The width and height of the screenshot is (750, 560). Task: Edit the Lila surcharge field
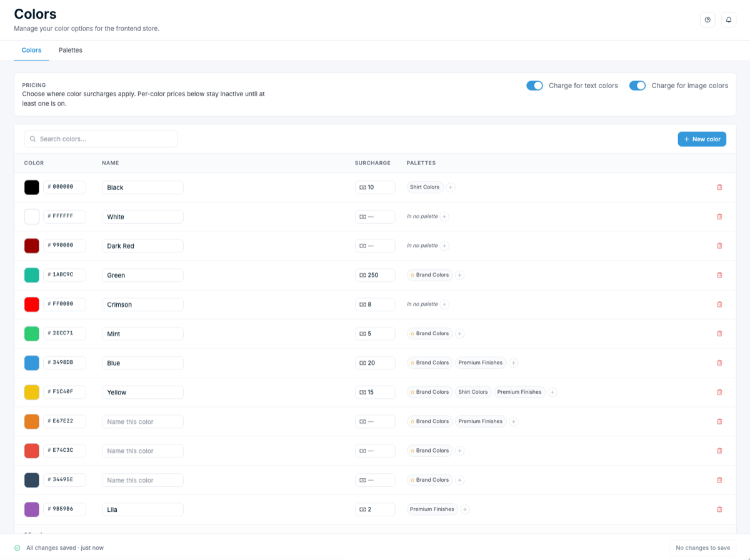(375, 509)
